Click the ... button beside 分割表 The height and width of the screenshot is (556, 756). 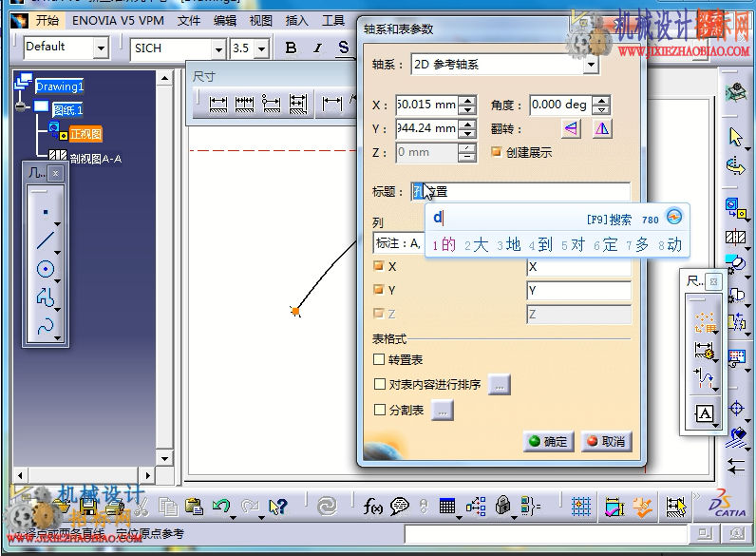click(443, 411)
